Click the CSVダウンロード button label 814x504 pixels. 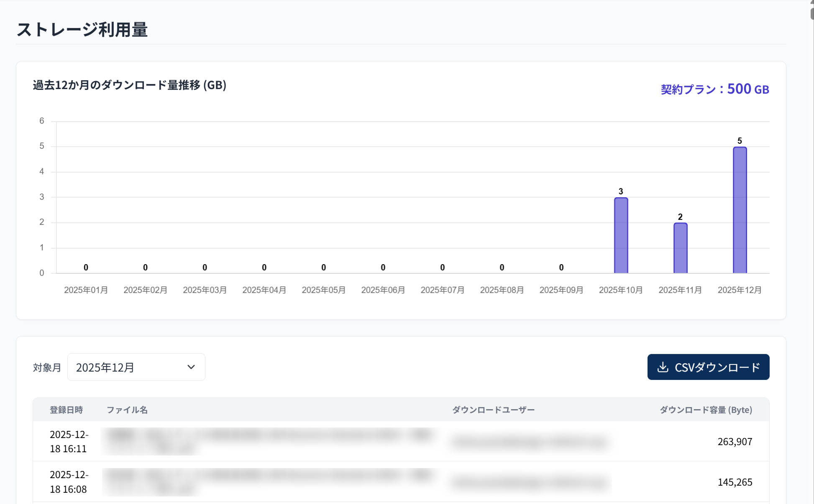coord(717,367)
